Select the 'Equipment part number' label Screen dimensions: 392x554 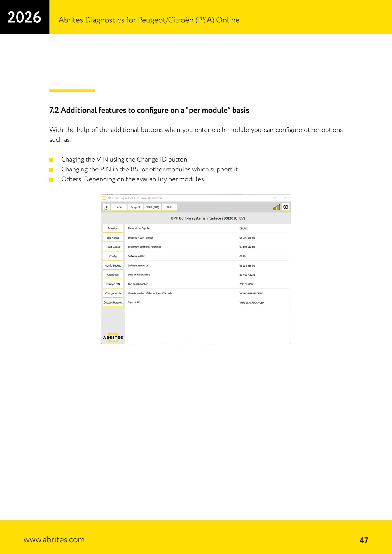point(140,238)
